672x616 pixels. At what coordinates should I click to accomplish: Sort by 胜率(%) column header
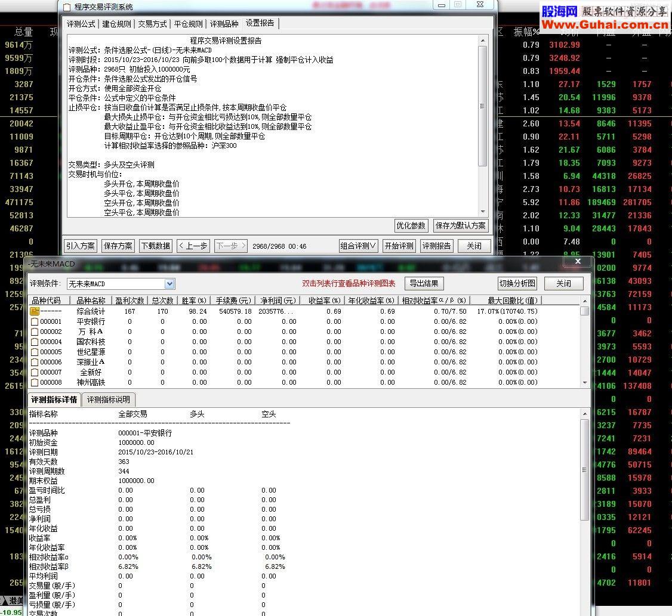pyautogui.click(x=194, y=301)
